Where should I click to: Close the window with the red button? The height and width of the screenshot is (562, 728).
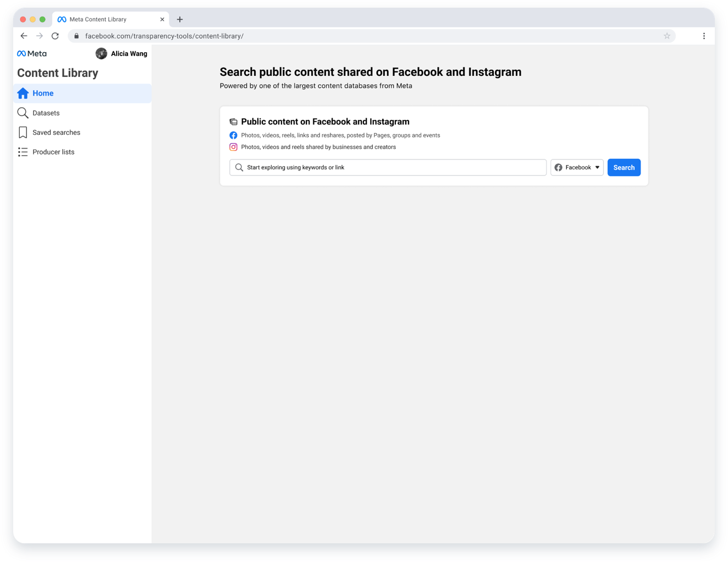[x=23, y=19]
